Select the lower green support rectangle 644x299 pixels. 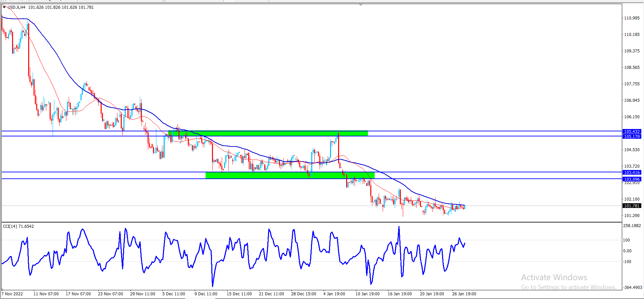[290, 175]
